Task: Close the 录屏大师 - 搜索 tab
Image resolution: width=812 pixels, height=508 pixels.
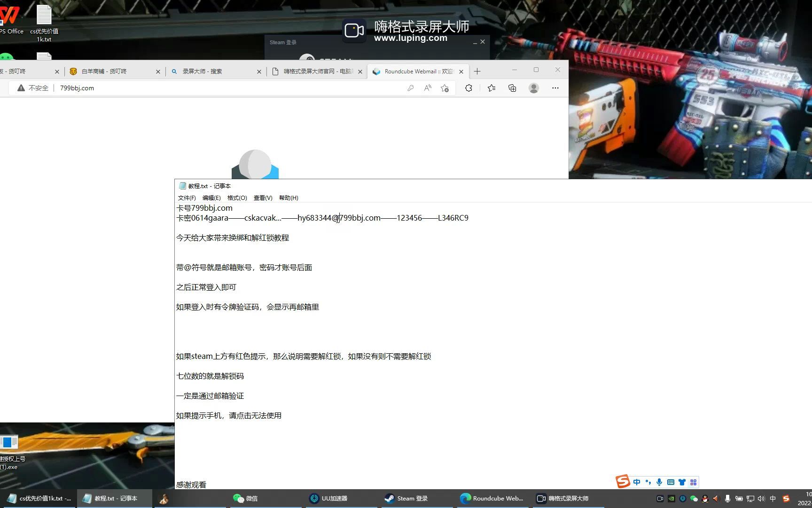Action: (x=259, y=71)
